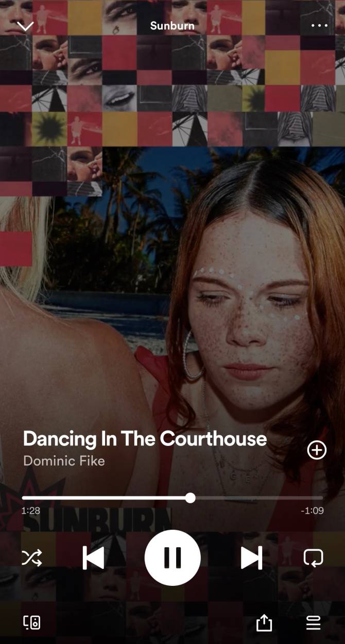Click the remaining time -1:09 label

(x=312, y=511)
